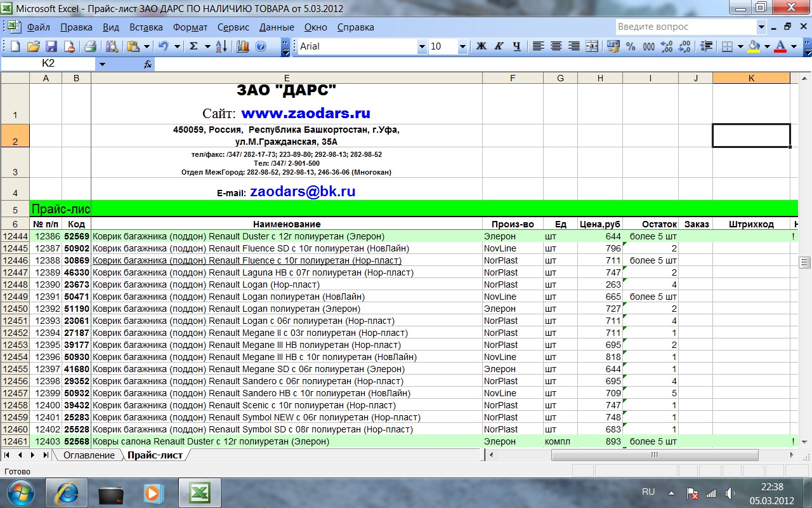Click the vertical scrollbar thumb
This screenshot has height=508, width=812.
[x=805, y=263]
